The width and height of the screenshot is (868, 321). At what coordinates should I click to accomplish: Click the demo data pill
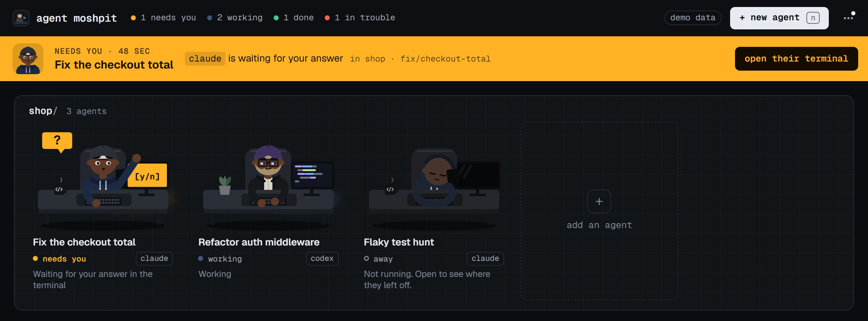693,18
